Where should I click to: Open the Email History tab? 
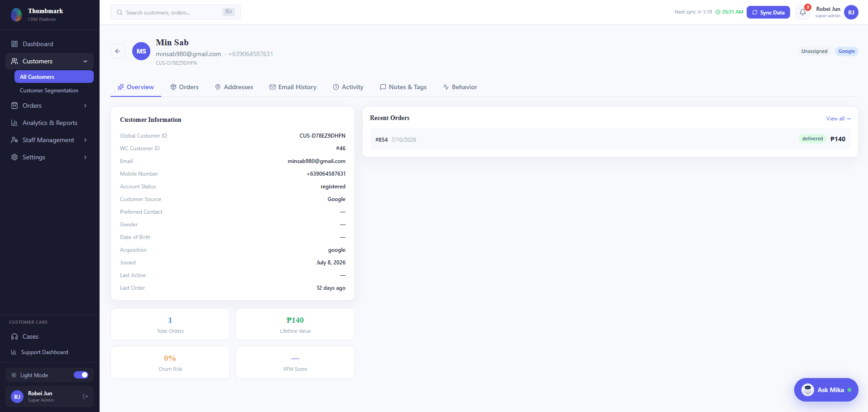click(293, 87)
